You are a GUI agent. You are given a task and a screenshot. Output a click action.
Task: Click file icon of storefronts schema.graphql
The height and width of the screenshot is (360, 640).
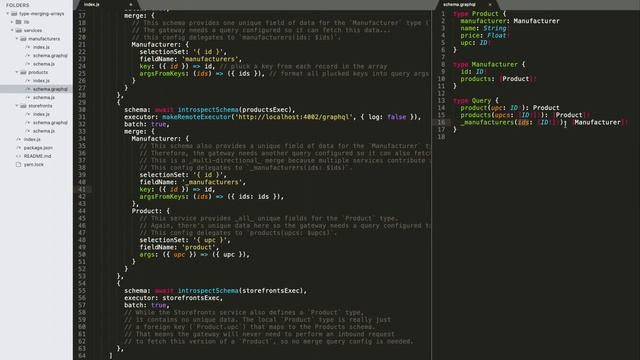pos(28,122)
